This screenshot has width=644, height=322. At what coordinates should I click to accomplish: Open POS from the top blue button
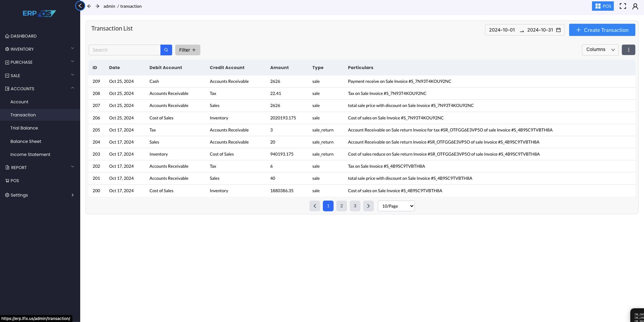point(603,6)
